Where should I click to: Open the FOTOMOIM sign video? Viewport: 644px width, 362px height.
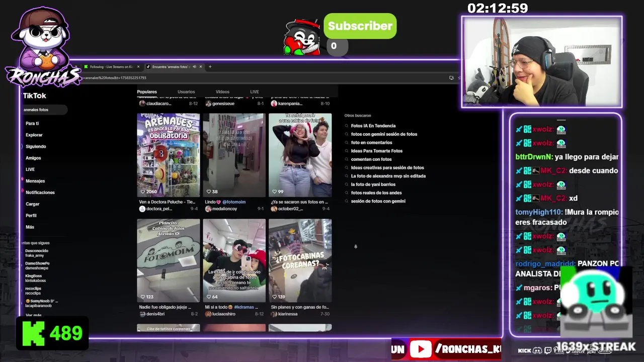coord(168,260)
